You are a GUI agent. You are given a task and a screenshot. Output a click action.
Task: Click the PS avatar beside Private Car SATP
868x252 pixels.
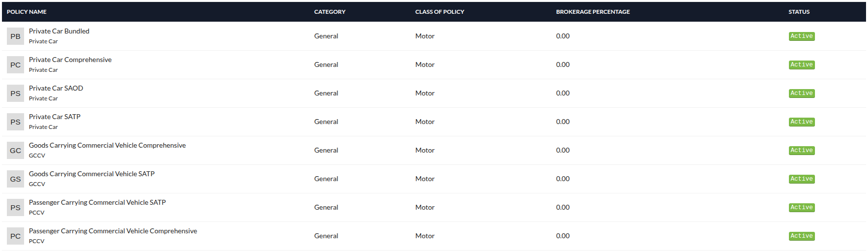pos(15,122)
